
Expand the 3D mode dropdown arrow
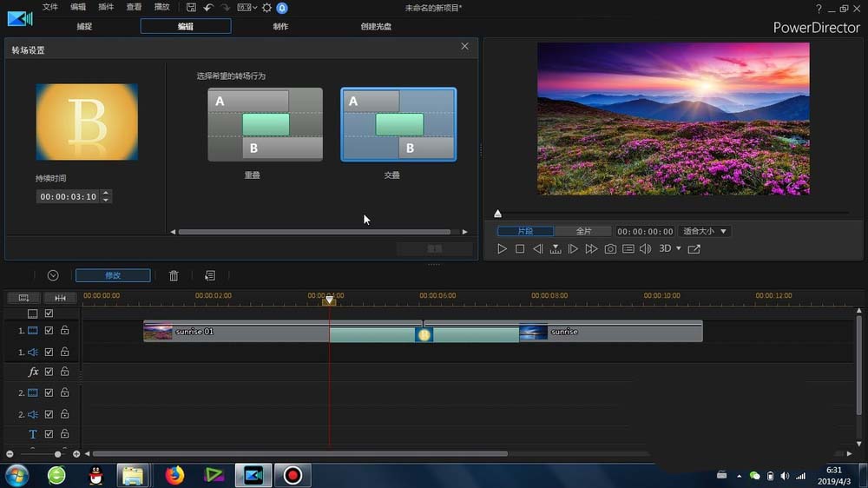point(678,249)
